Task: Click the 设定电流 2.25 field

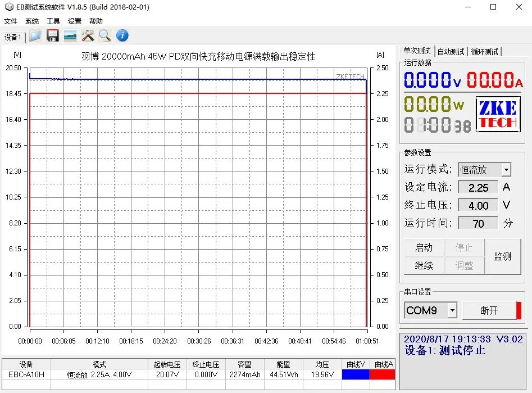Action: click(x=478, y=187)
